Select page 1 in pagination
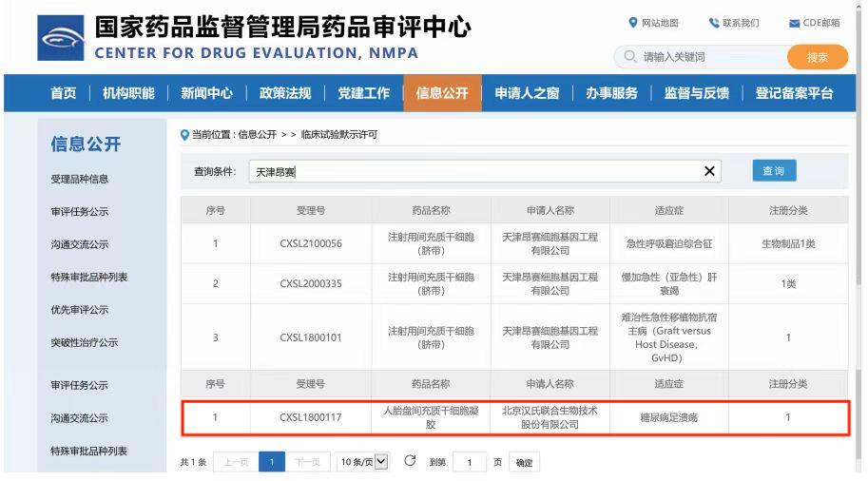The width and height of the screenshot is (868, 481). click(272, 462)
